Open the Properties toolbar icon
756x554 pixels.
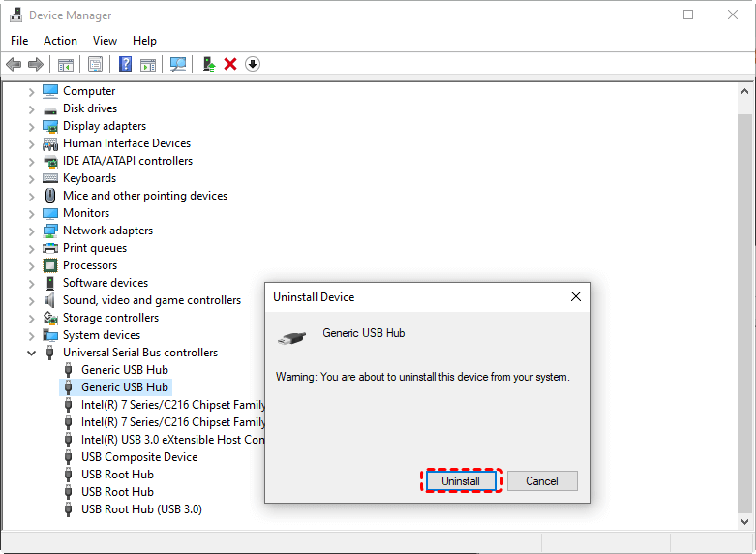tap(95, 64)
